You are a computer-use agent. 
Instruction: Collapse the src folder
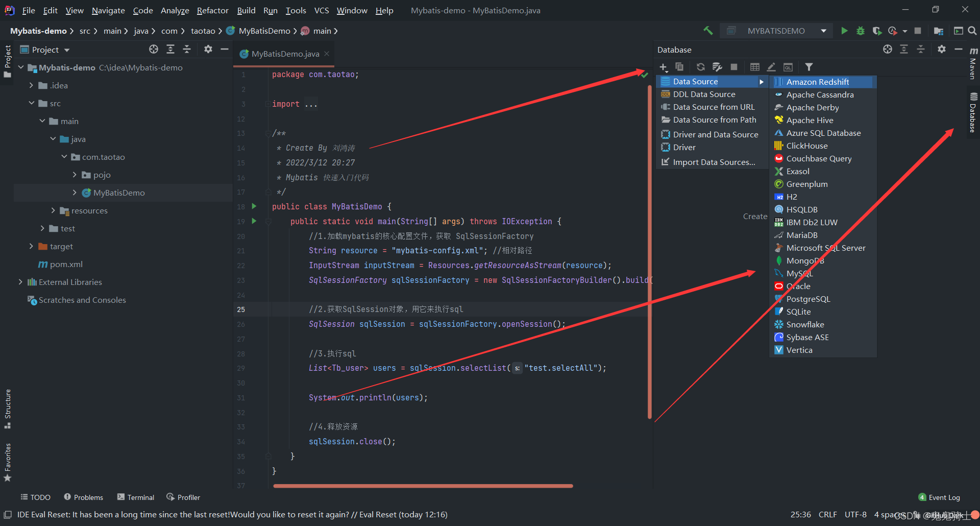click(x=31, y=103)
